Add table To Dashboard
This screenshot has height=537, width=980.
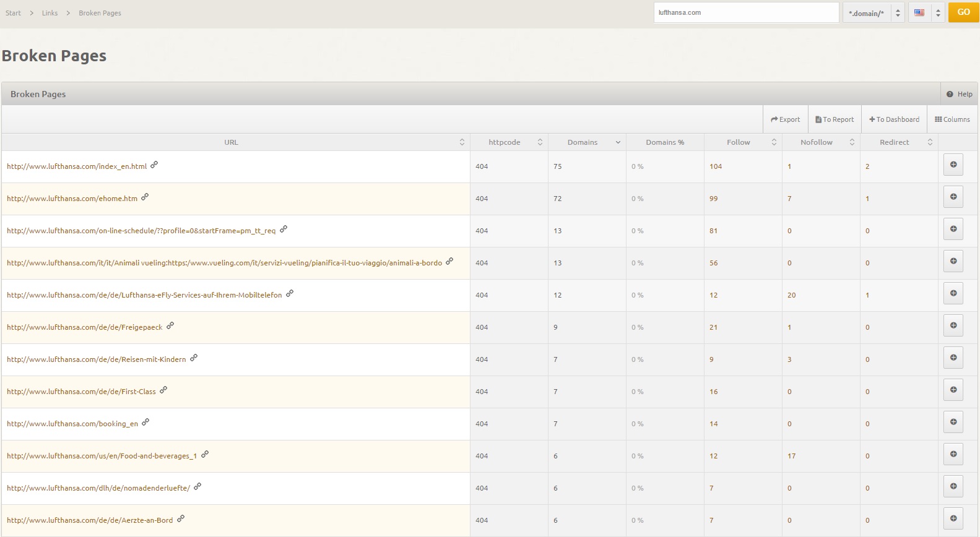pos(894,119)
